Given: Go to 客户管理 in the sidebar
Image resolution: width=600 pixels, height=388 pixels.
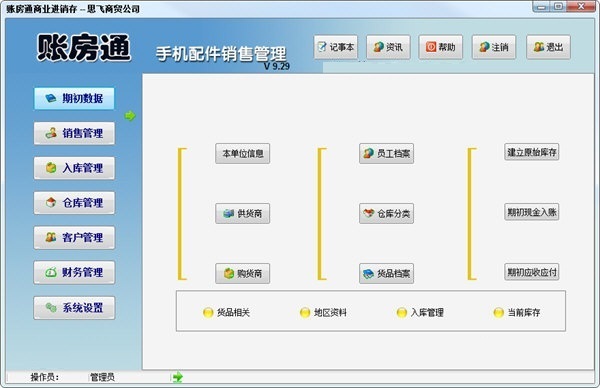Looking at the screenshot, I should (74, 238).
